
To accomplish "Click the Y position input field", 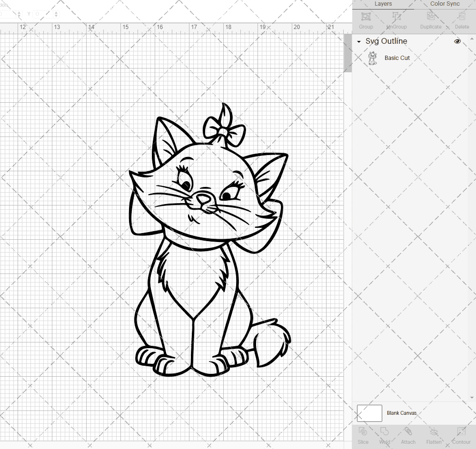I will coord(42,14).
